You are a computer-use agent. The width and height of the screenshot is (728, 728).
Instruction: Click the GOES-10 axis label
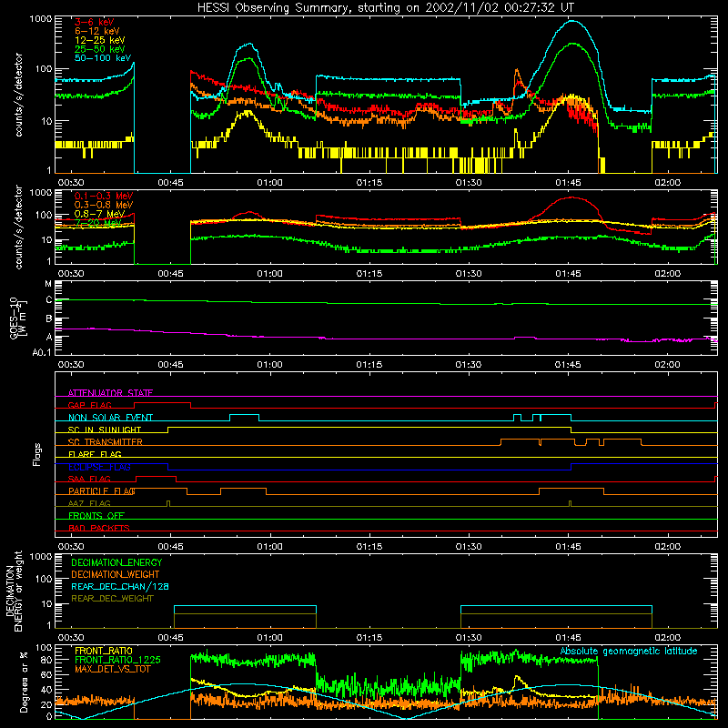tap(14, 318)
